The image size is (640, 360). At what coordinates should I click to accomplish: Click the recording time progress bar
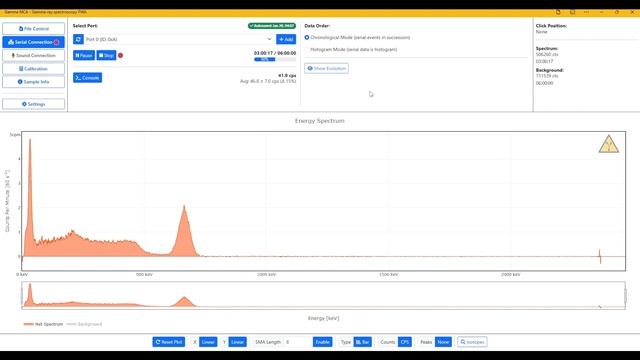pyautogui.click(x=275, y=60)
